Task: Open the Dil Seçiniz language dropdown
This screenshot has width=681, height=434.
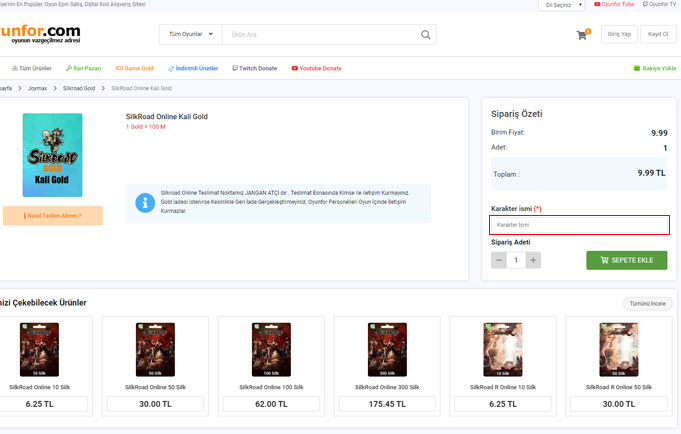Action: pos(564,5)
